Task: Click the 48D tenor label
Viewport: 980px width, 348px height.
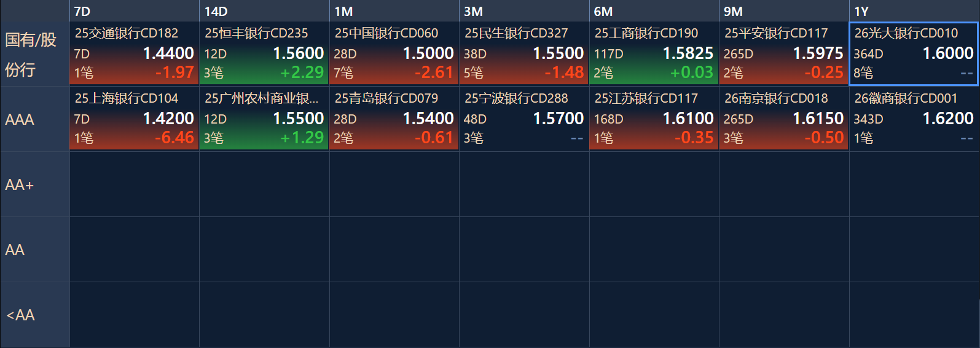Action: (x=475, y=119)
